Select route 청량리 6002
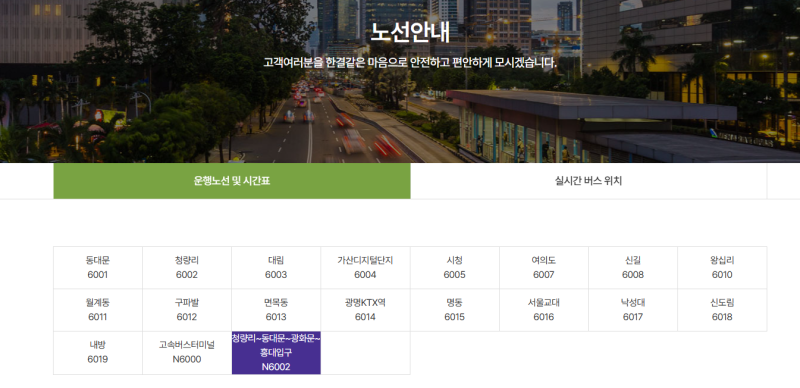 click(x=187, y=268)
